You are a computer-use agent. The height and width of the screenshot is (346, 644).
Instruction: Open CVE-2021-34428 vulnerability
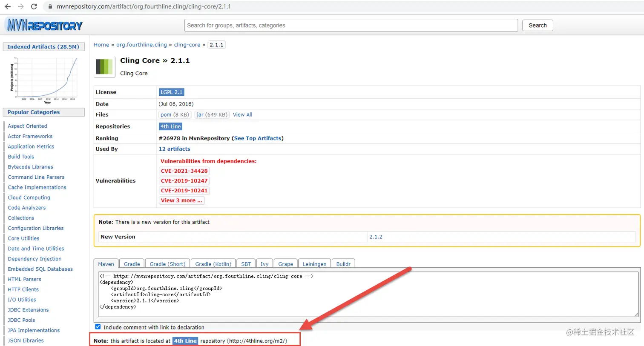[x=184, y=171]
